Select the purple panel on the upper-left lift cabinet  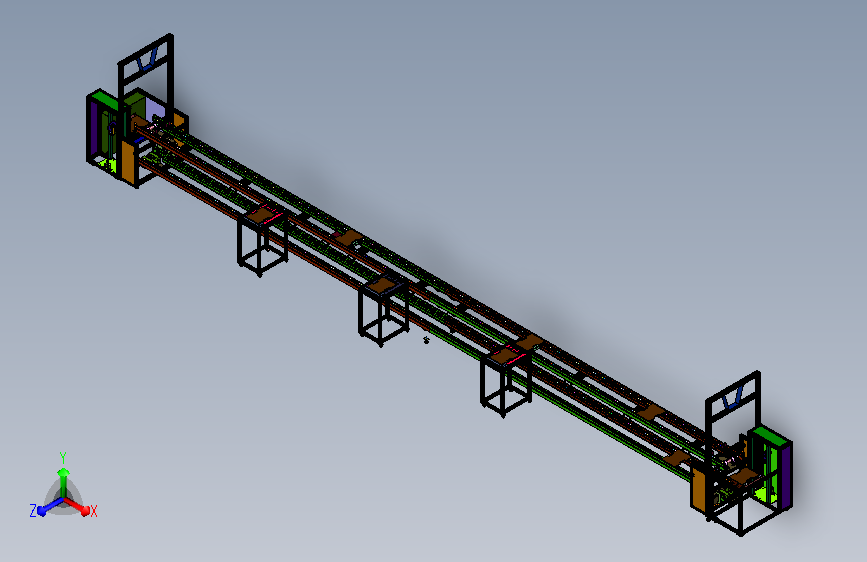(x=93, y=128)
